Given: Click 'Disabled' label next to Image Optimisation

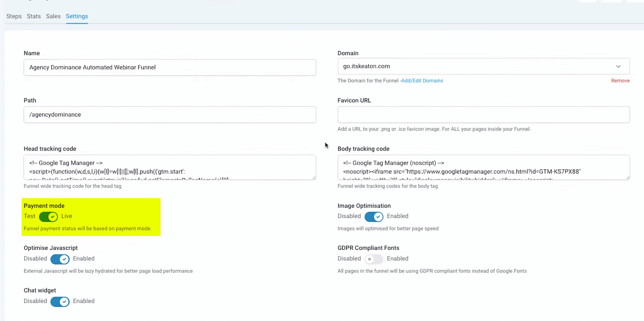Looking at the screenshot, I should pyautogui.click(x=349, y=216).
